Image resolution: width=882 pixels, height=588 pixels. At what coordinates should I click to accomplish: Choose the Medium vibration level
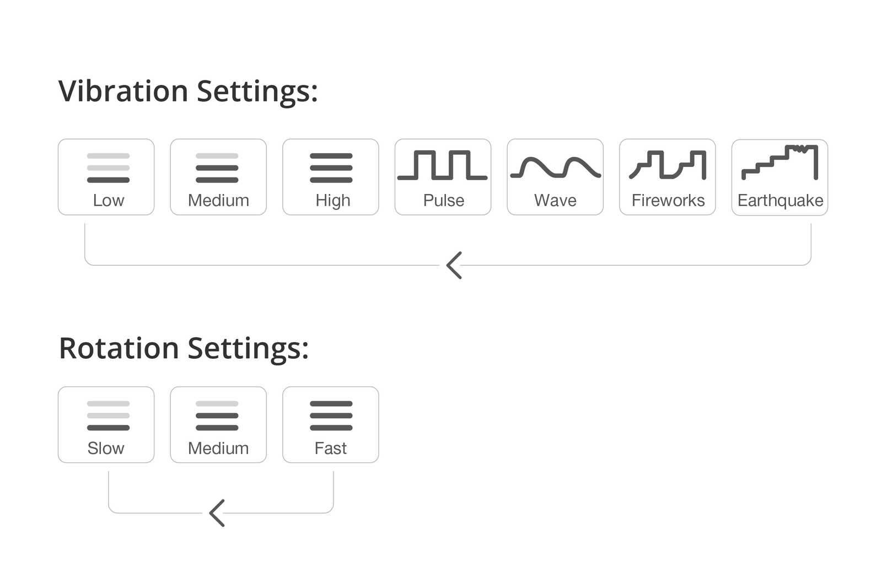pyautogui.click(x=218, y=177)
